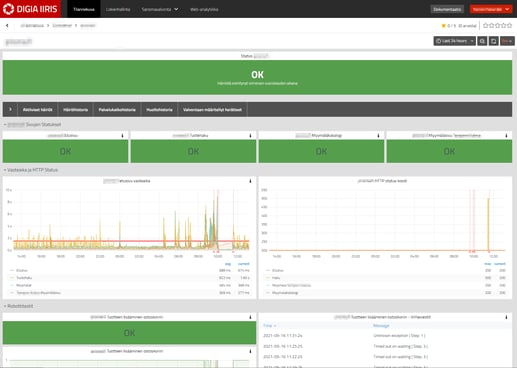Screen dimensions: 517x368
Task: Select the Web-analytiikka navigation tab
Action: click(204, 9)
